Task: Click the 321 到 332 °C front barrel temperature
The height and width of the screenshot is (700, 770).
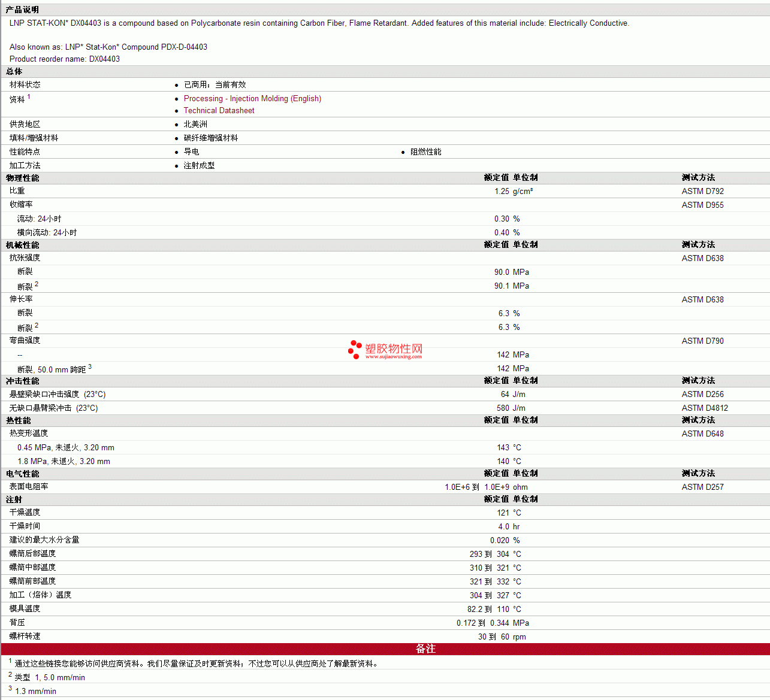Action: [496, 582]
